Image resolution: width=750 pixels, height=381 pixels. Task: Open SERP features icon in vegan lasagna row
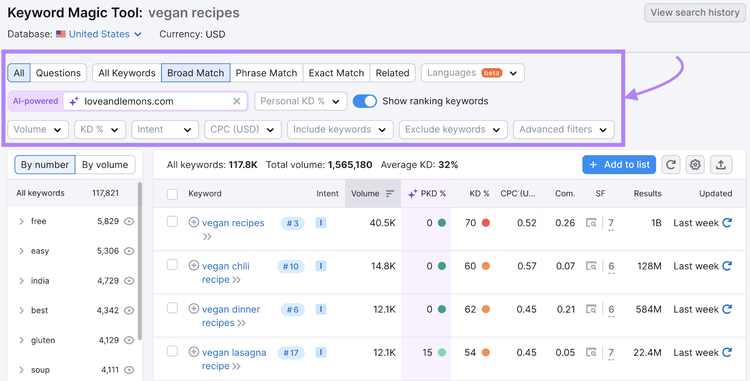[x=591, y=352]
